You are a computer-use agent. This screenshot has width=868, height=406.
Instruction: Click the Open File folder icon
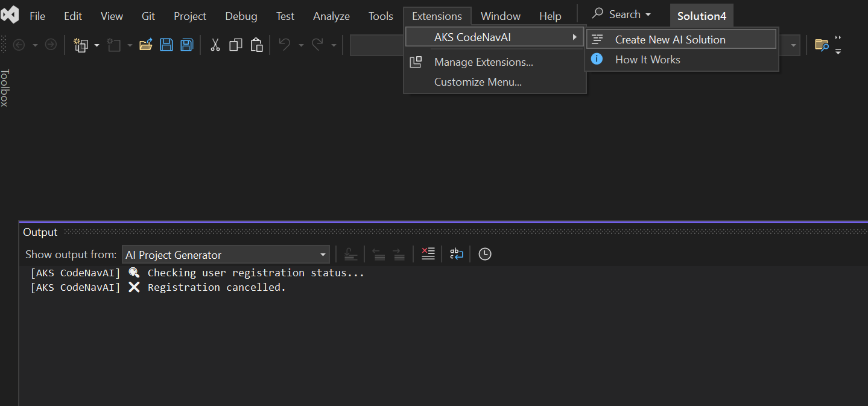tap(145, 45)
